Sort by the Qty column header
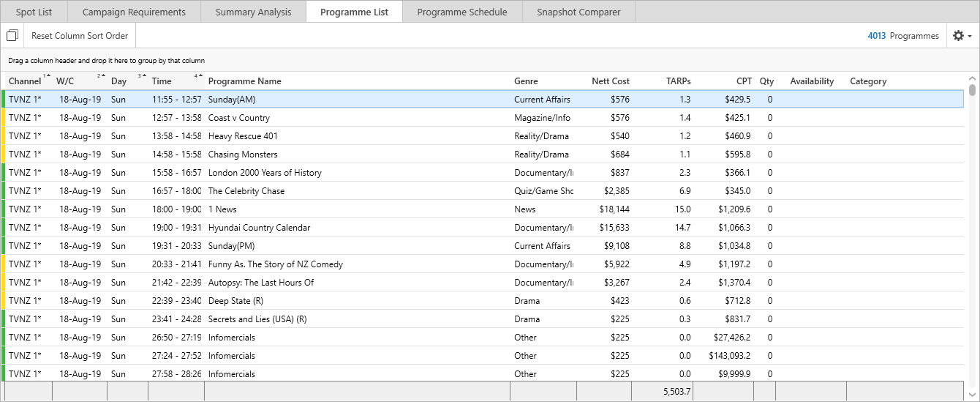The image size is (980, 402). (x=766, y=81)
